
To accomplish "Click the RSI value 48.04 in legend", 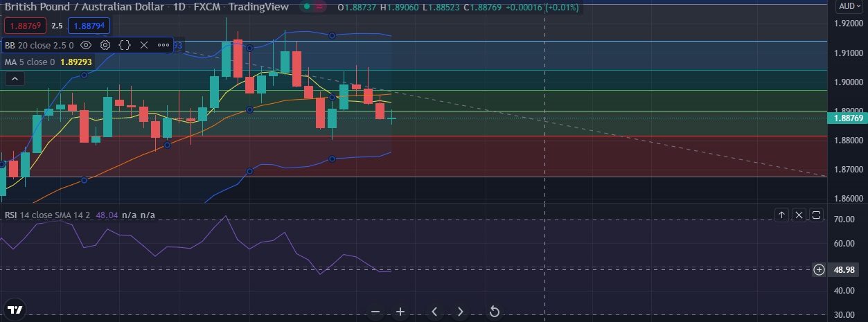I will click(107, 215).
